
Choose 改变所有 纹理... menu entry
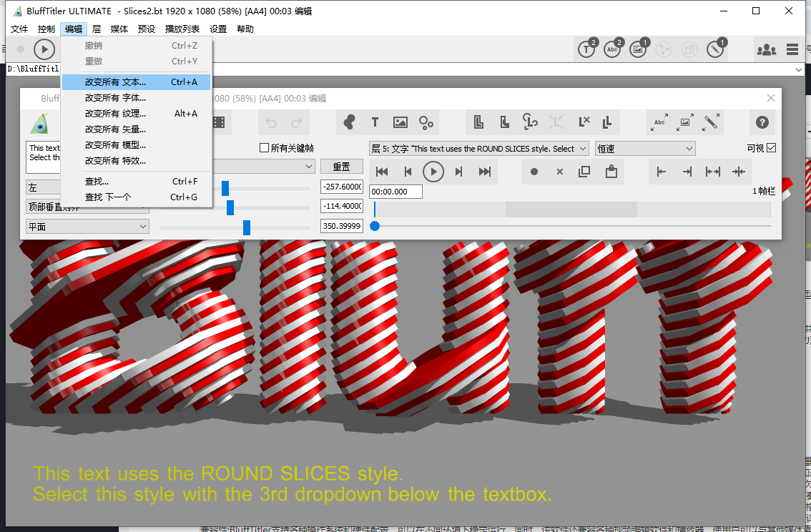click(136, 113)
